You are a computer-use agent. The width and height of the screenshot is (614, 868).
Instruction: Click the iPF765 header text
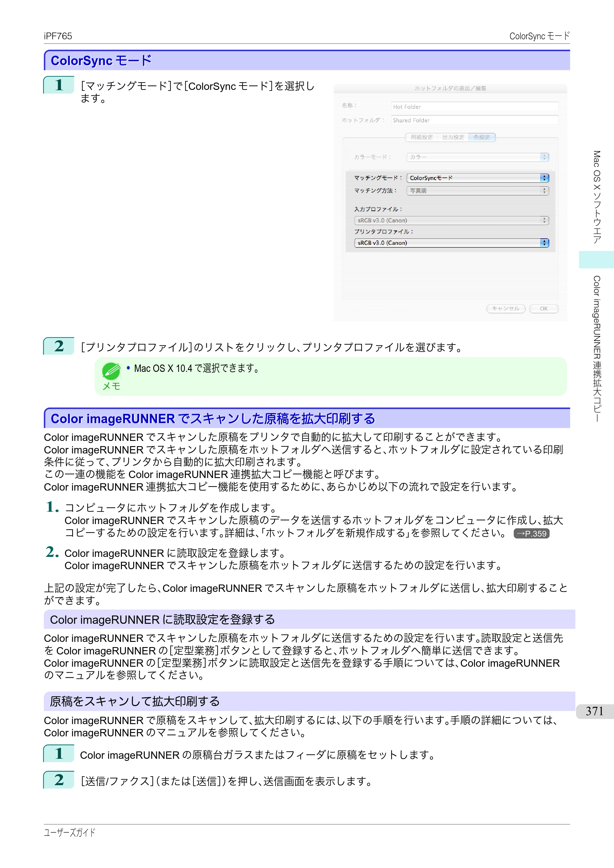coord(58,36)
